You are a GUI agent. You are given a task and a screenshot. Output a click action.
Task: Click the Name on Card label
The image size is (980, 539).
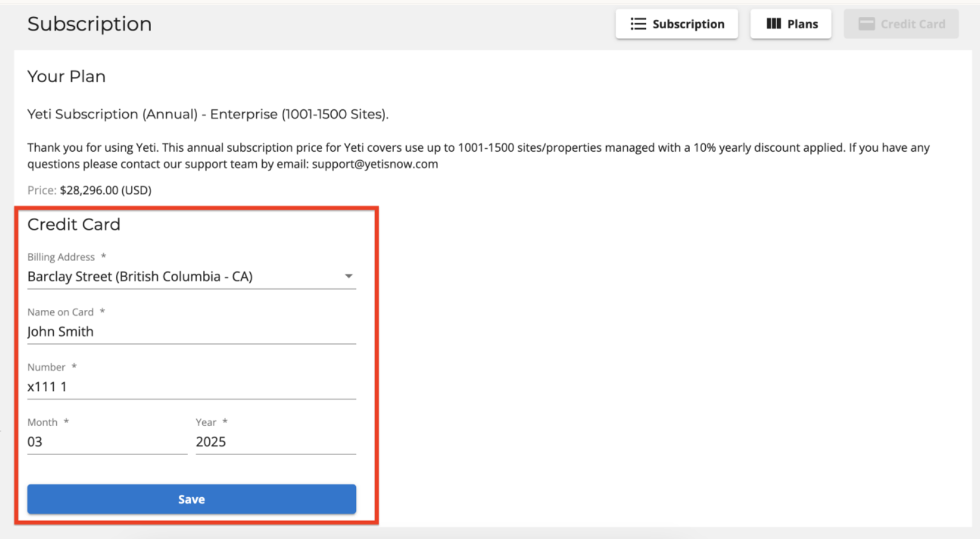[x=60, y=312]
